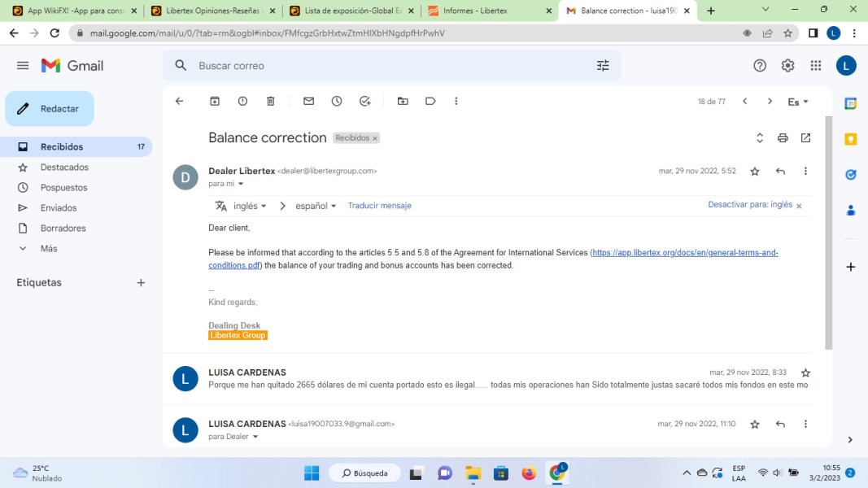Delete the conversation with trash icon
This screenshot has height=488, width=868.
tap(271, 101)
